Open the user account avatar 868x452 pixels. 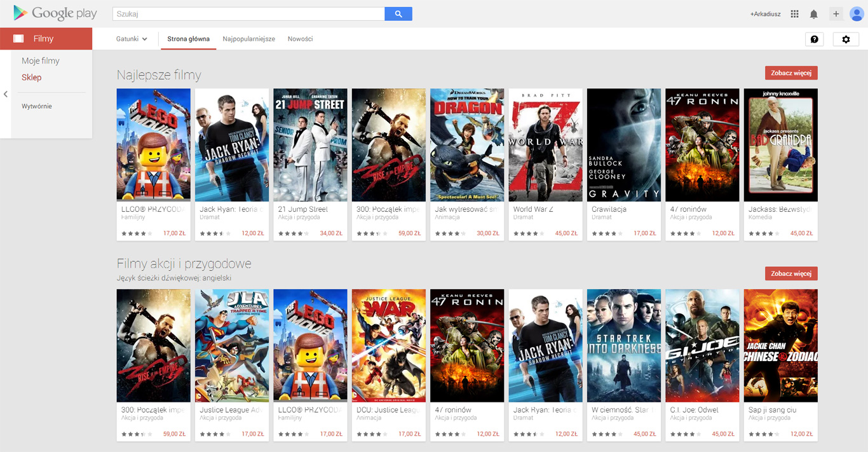pos(856,14)
